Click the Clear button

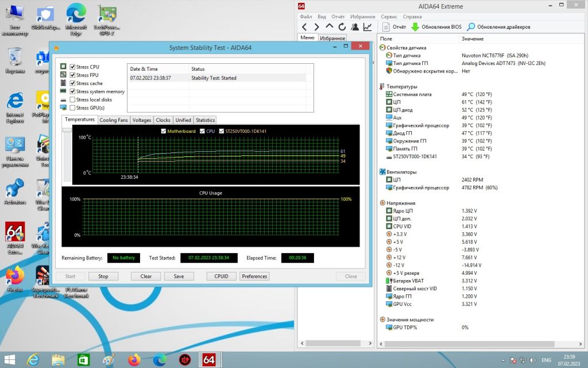(146, 277)
